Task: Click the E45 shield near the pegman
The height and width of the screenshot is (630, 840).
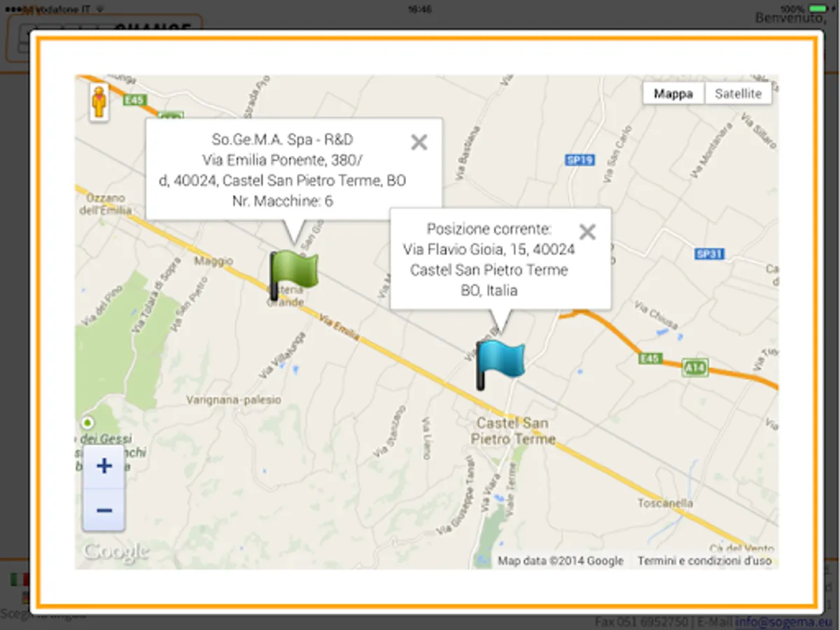Action: tap(134, 100)
